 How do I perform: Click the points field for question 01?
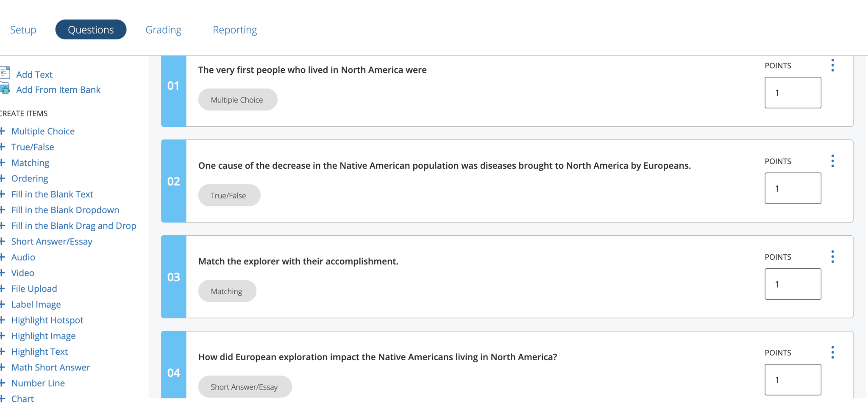point(793,93)
